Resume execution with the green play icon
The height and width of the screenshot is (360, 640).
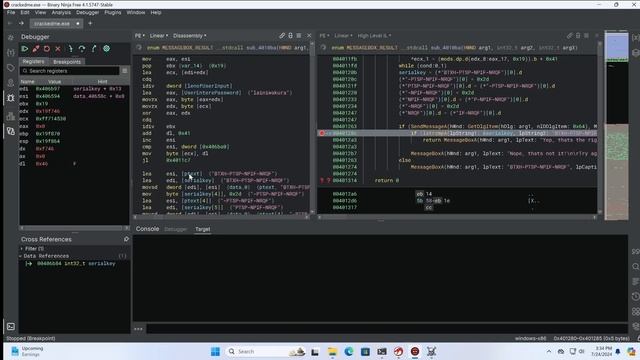click(24, 49)
